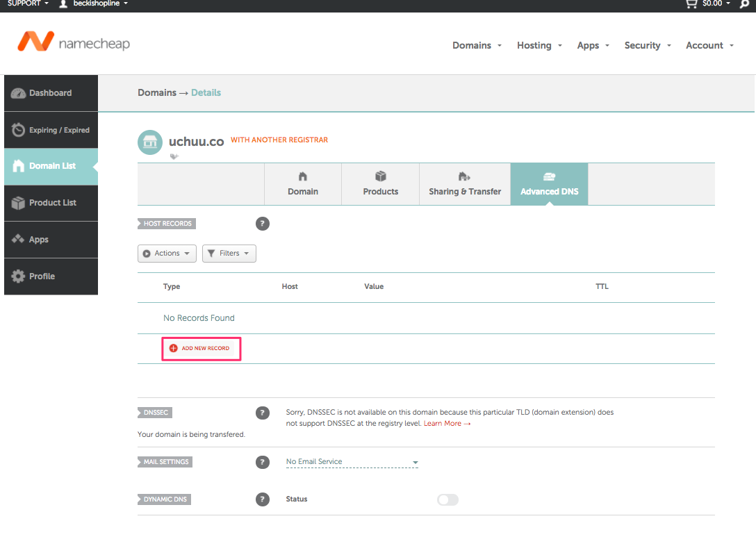Switch to the Products tab
Viewport: 756px width, 546px height.
(380, 184)
